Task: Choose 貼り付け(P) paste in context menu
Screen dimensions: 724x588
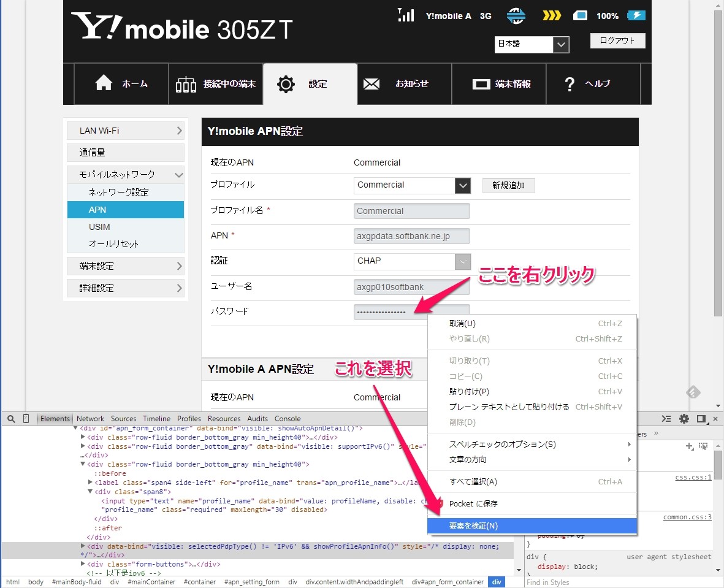Action: (532, 391)
